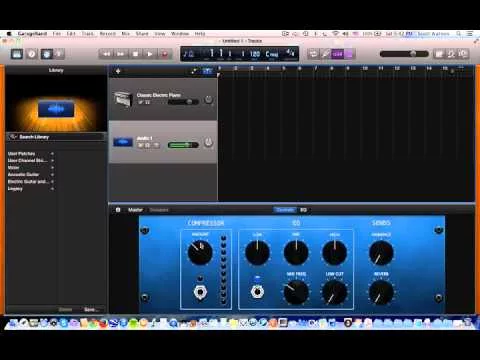The height and width of the screenshot is (360, 480).
Task: Solo the Classic Electric Piano track
Action: pyautogui.click(x=147, y=102)
